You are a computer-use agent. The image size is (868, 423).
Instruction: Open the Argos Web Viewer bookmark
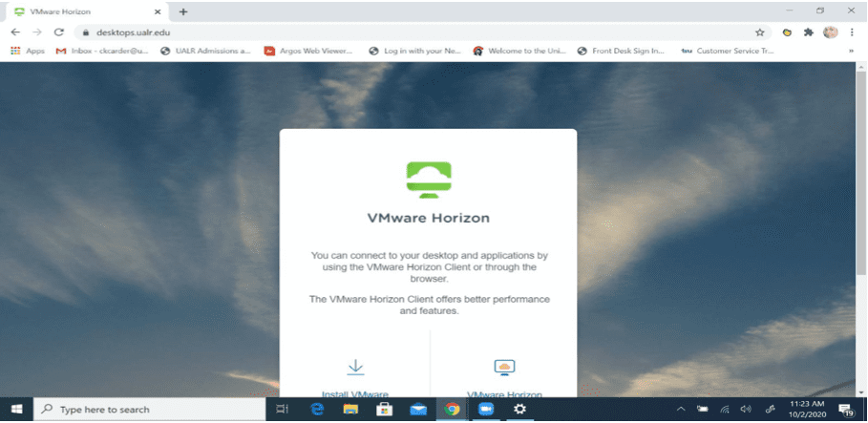coord(308,51)
